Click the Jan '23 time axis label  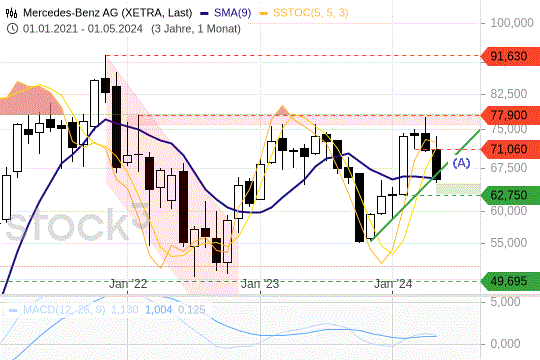coord(260,284)
